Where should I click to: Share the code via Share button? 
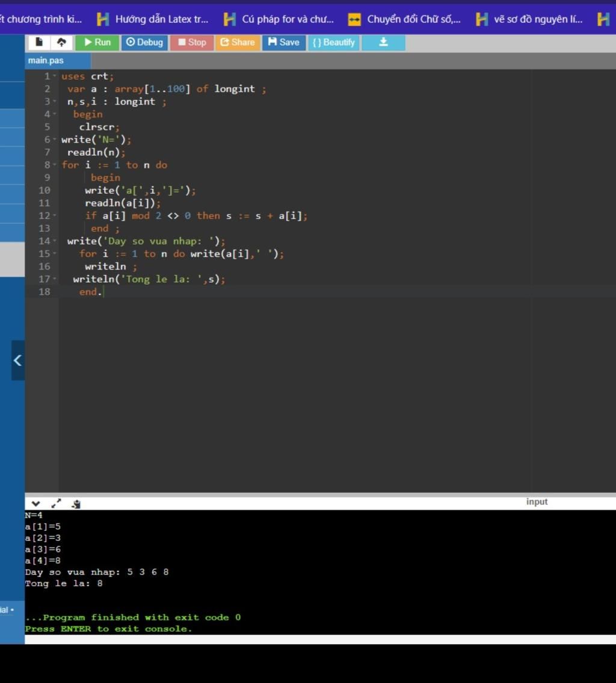[238, 42]
